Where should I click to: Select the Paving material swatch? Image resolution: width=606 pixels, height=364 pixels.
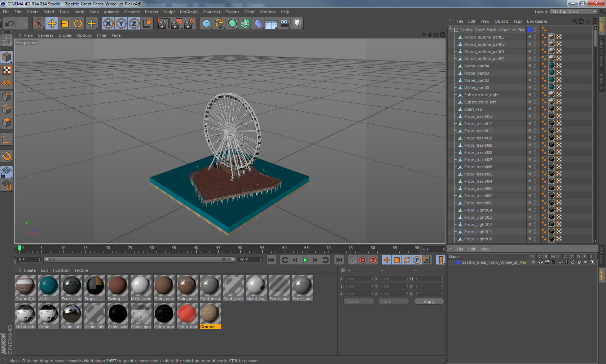(x=118, y=288)
